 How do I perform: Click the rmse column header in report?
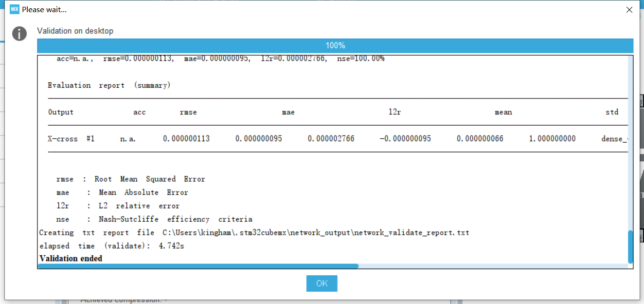188,112
